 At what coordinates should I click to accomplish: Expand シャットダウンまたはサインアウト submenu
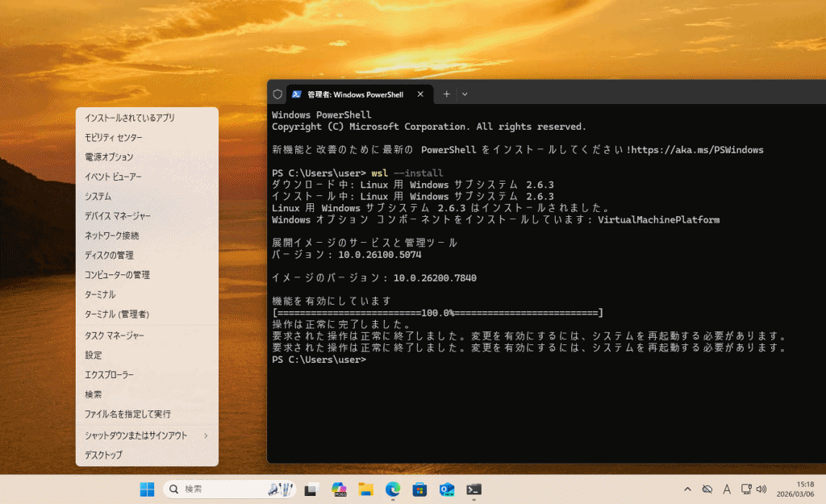coord(147,435)
